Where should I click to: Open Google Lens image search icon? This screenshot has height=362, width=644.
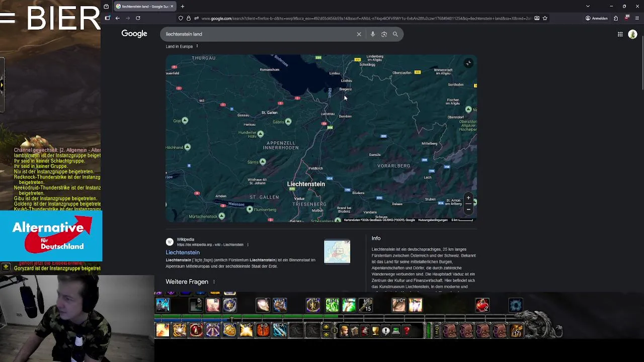point(384,34)
